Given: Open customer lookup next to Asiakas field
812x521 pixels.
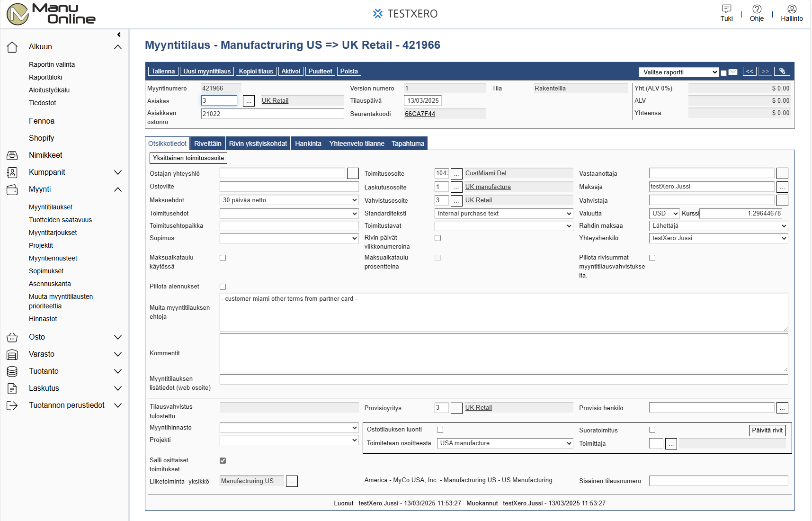Looking at the screenshot, I should click(x=249, y=101).
